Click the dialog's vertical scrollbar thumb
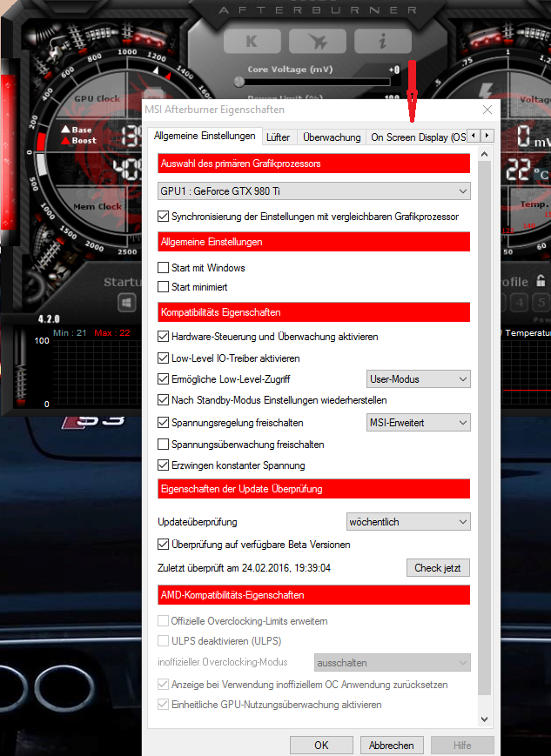The image size is (551, 756). point(485,428)
